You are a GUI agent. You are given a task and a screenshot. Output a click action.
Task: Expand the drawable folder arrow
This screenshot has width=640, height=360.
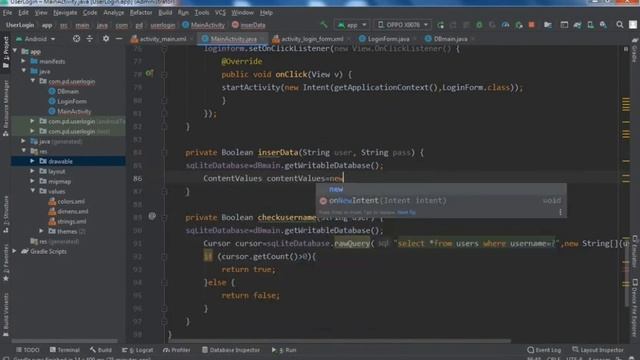[x=32, y=161]
